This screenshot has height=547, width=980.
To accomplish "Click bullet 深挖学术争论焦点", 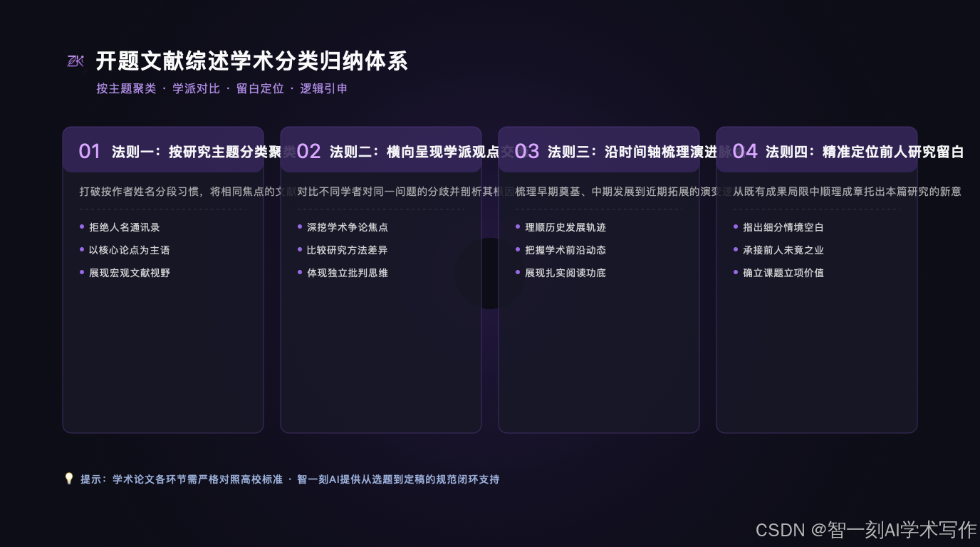I will (348, 227).
